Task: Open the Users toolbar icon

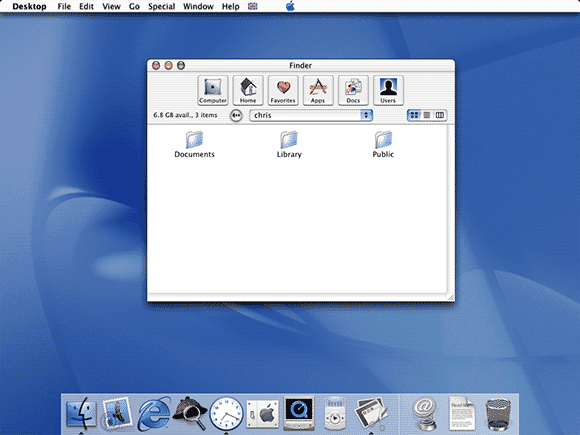Action: point(388,90)
